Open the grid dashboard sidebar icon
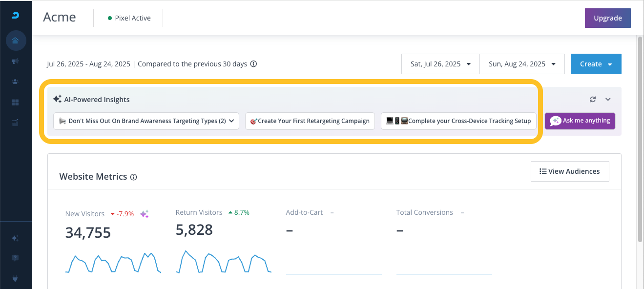 (x=16, y=103)
